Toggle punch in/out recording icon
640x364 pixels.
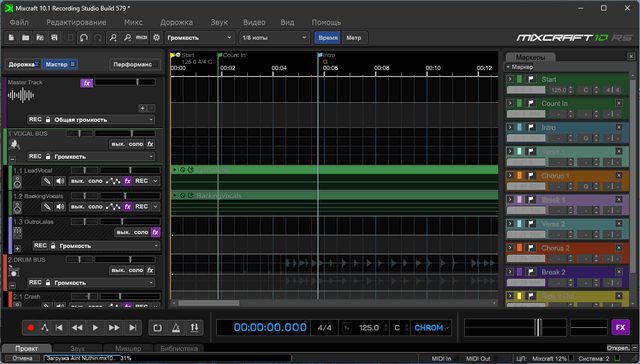(194, 328)
